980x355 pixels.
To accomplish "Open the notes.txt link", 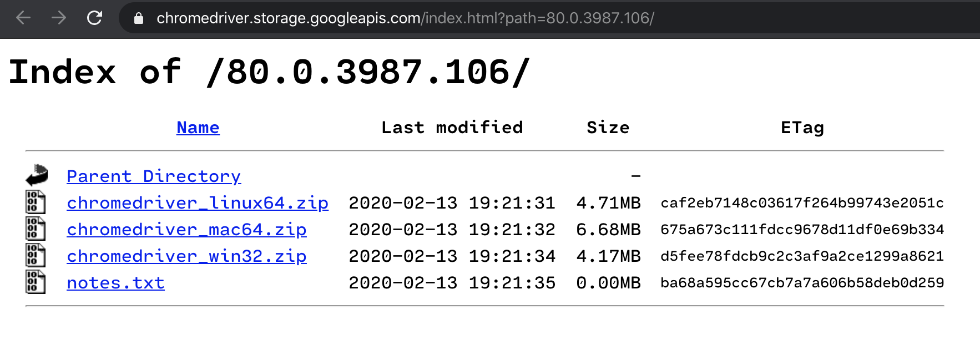I will tap(115, 282).
